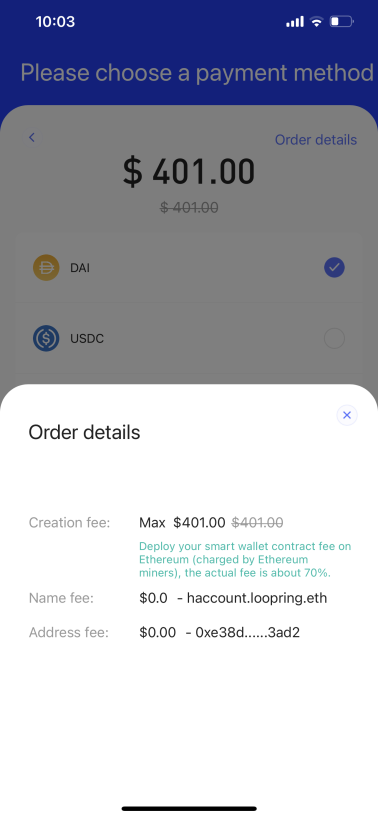Choose the DAI payment row label

pyautogui.click(x=80, y=269)
